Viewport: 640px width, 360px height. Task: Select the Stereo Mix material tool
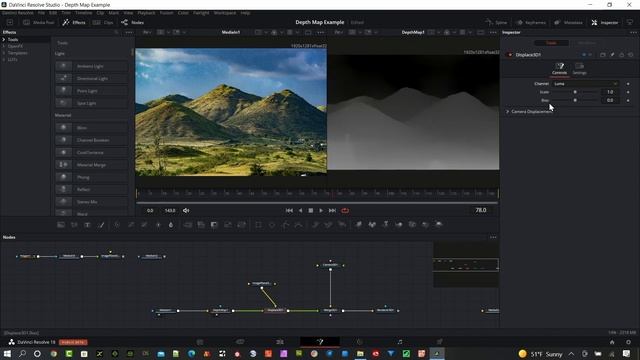point(91,202)
